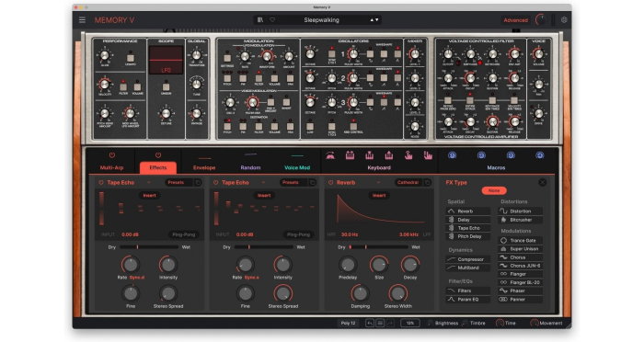Click the Scope LFO display
644x342 pixels.
166,60
